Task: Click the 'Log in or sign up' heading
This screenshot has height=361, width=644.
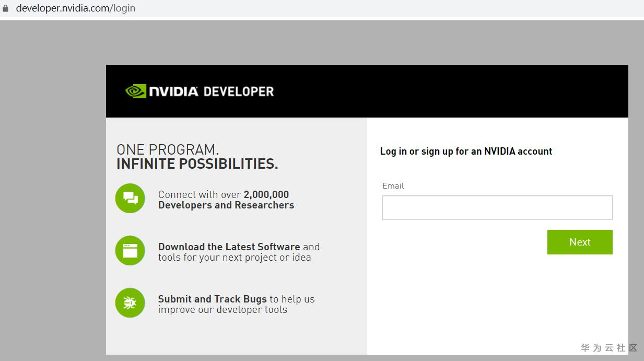Action: [x=466, y=152]
